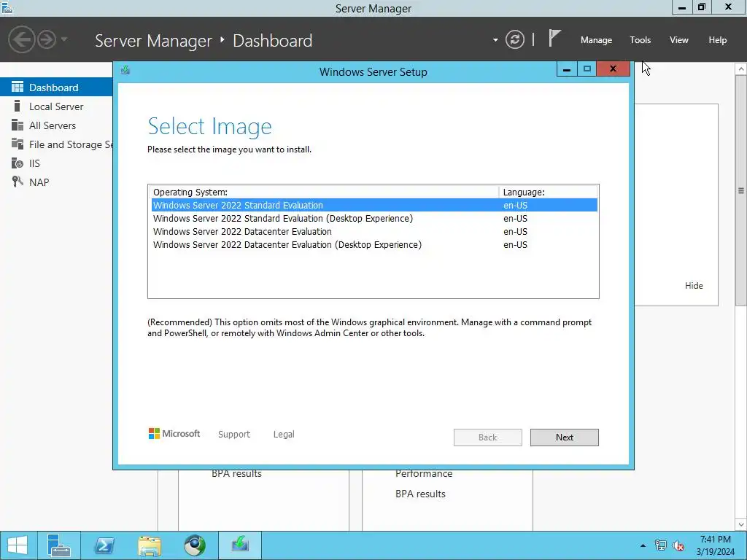Select IIS in the sidebar
The image size is (747, 560).
click(56, 163)
